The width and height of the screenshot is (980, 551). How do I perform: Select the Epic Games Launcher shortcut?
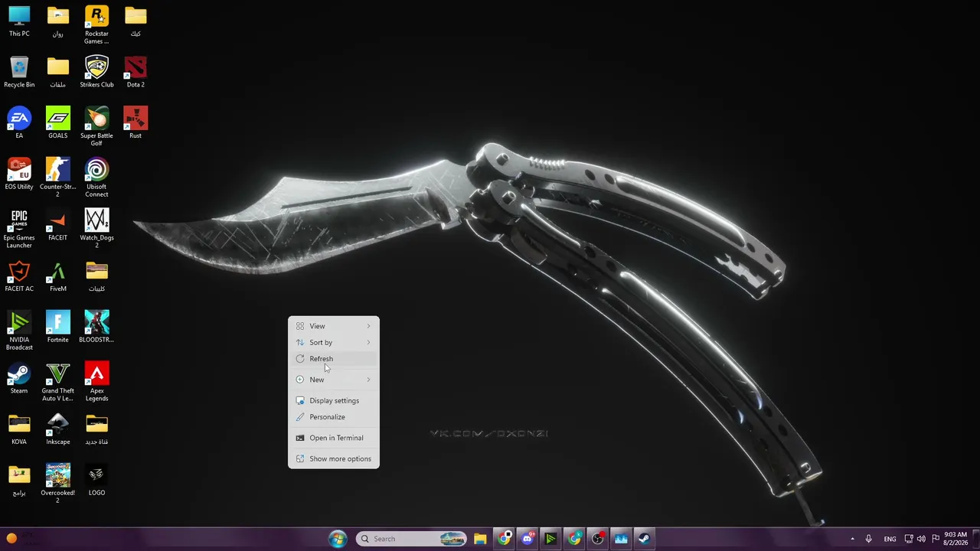tap(19, 229)
